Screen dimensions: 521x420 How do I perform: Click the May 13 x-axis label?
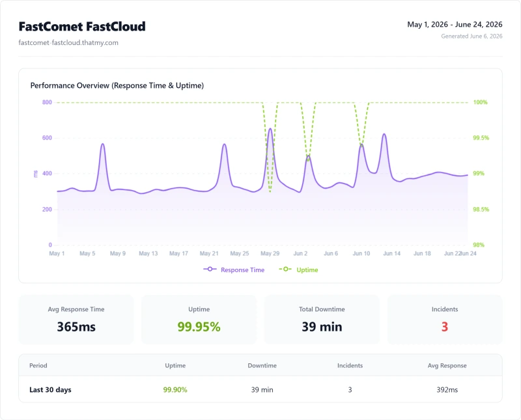click(148, 253)
